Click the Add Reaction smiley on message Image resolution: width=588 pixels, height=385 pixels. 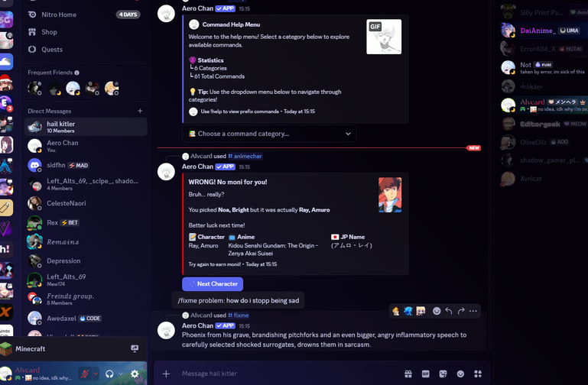tap(437, 311)
